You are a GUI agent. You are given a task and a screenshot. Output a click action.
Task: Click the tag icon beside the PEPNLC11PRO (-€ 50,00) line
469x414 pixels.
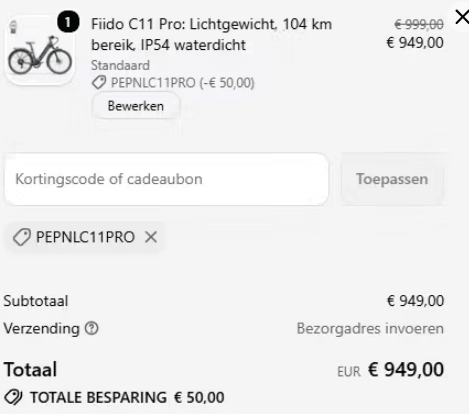[x=99, y=83]
